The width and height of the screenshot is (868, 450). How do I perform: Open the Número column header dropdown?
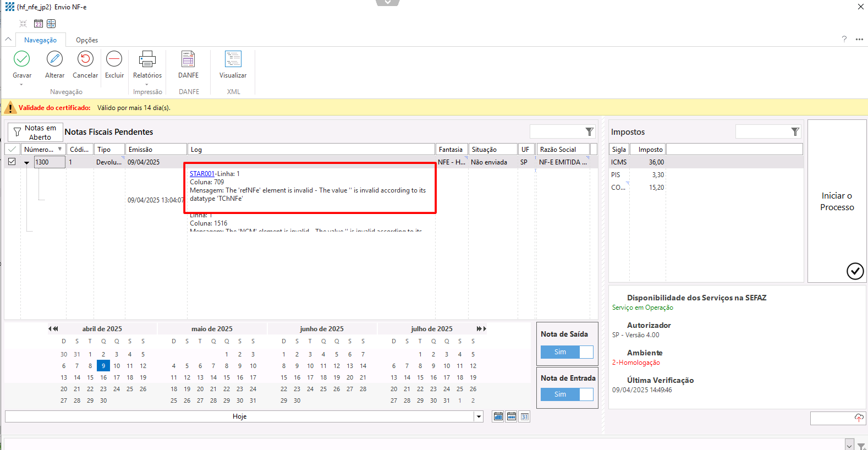click(x=60, y=149)
